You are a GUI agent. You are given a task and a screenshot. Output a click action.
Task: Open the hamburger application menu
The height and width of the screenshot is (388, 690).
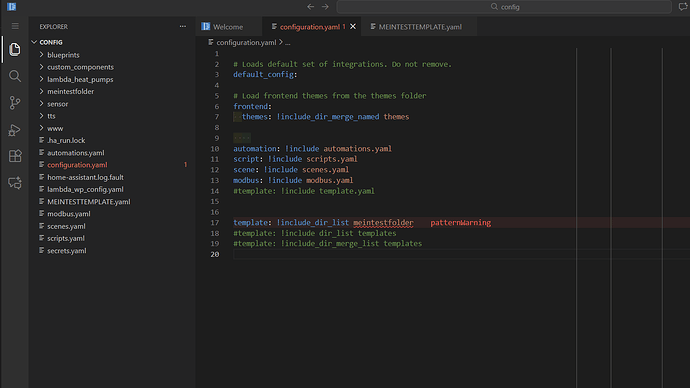pos(15,26)
